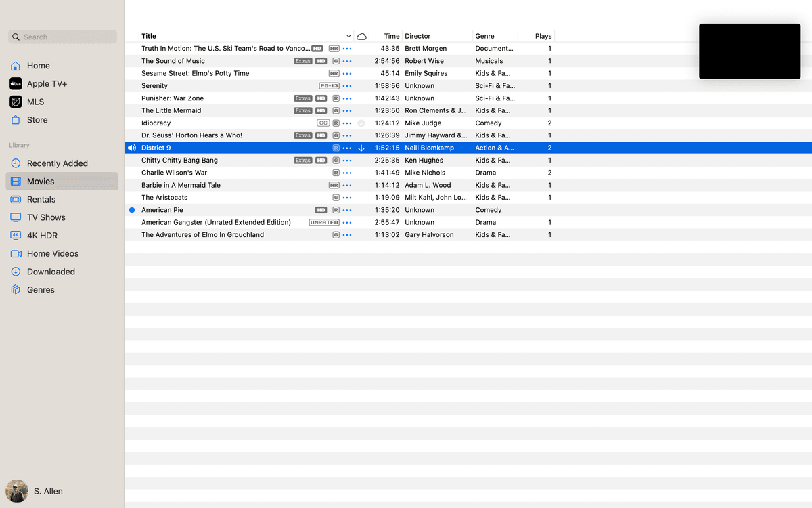
Task: Select The Aristocats title
Action: (x=164, y=198)
